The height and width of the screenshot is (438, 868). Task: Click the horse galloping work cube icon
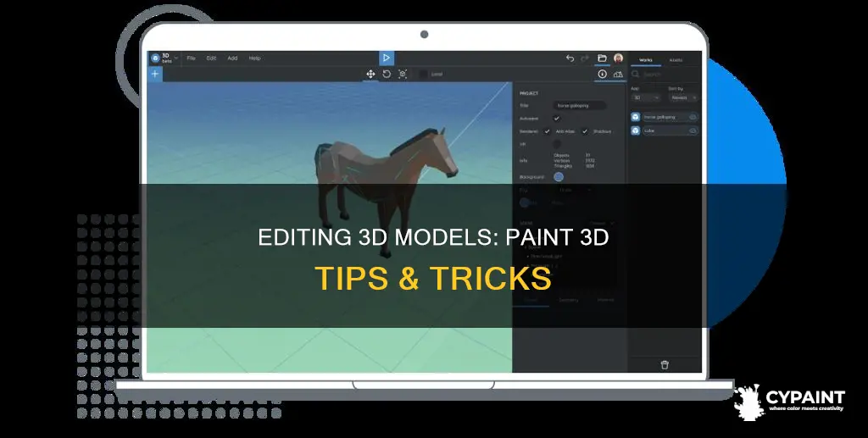pos(636,117)
